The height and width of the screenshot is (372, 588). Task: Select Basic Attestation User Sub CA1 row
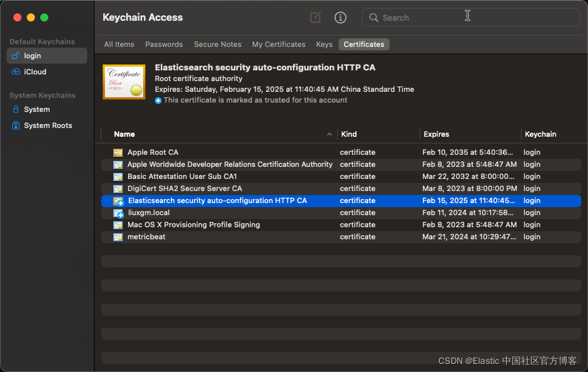(x=182, y=176)
